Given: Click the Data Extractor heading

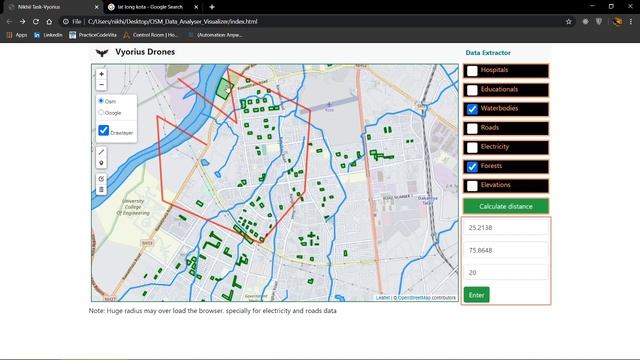Looking at the screenshot, I should (x=488, y=53).
